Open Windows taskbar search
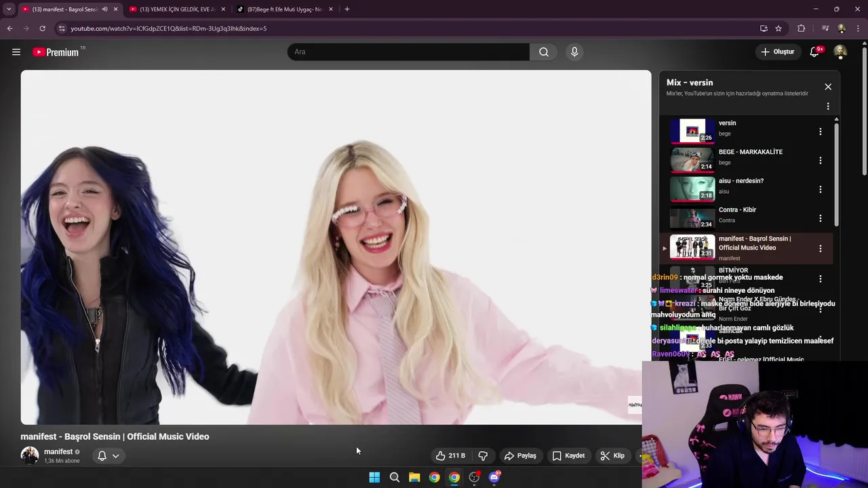Image resolution: width=868 pixels, height=488 pixels. click(395, 477)
